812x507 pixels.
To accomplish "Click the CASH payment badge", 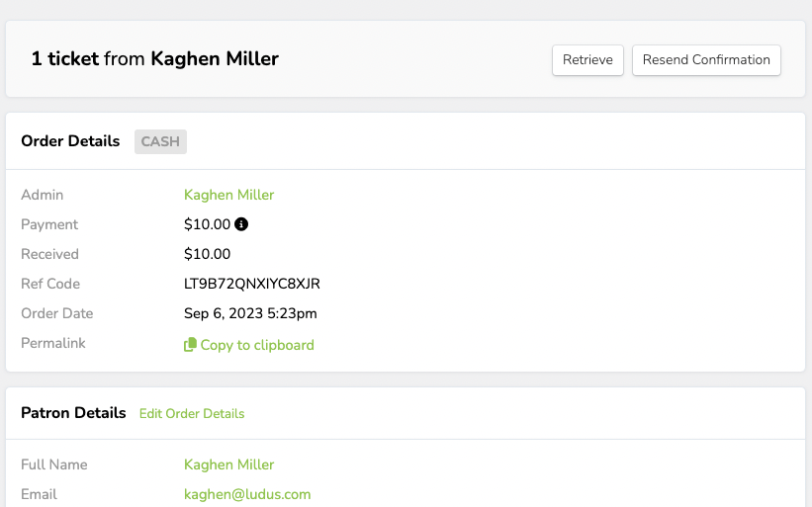I will 160,141.
